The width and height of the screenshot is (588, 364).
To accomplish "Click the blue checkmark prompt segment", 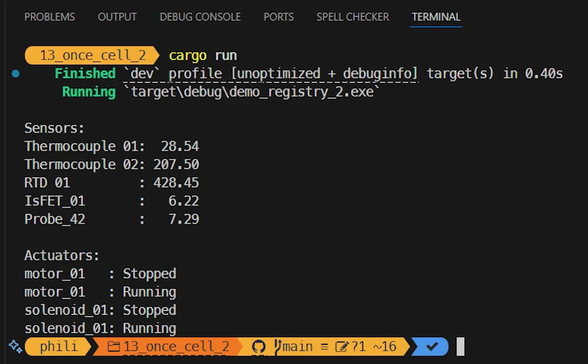I will (x=431, y=346).
